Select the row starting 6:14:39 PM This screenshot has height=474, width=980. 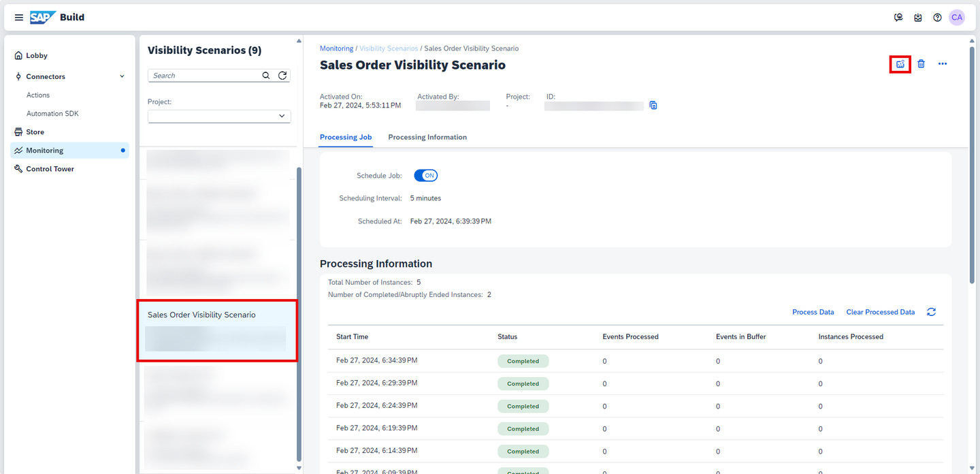(x=636, y=451)
